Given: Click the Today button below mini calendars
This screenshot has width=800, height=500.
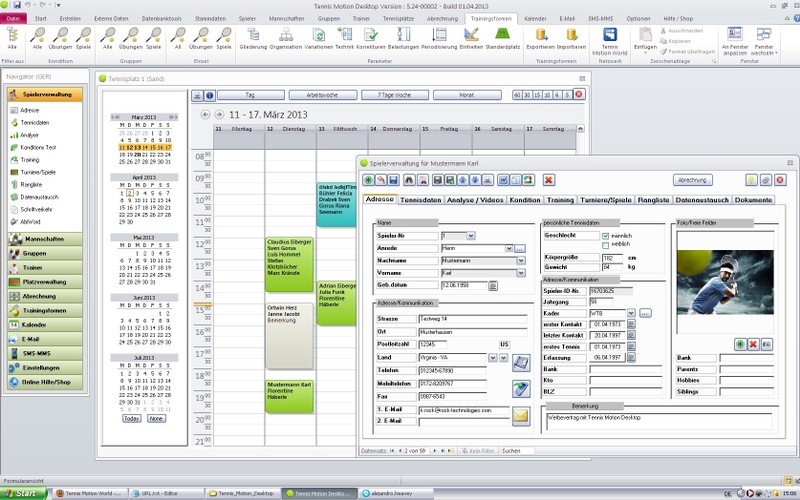Looking at the screenshot, I should [132, 418].
